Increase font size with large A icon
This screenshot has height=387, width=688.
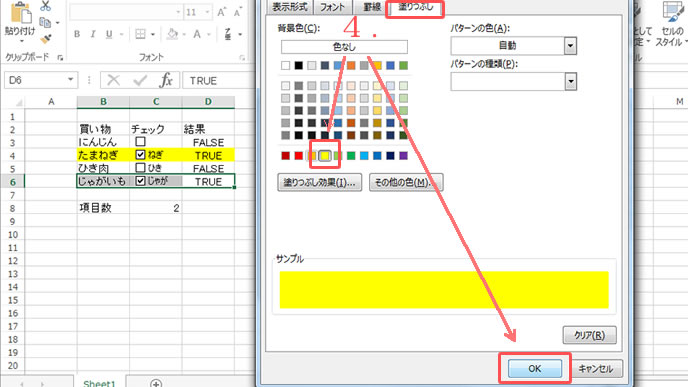coord(222,12)
